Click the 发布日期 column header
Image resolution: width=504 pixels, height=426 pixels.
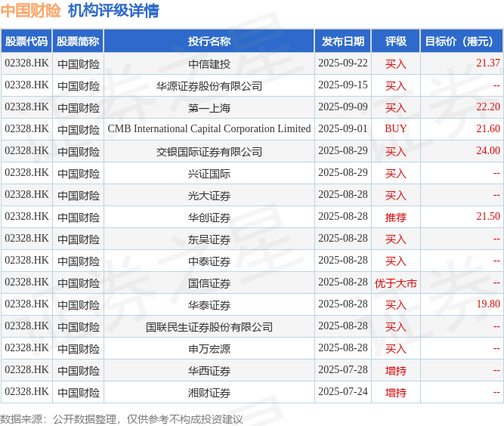pos(343,41)
